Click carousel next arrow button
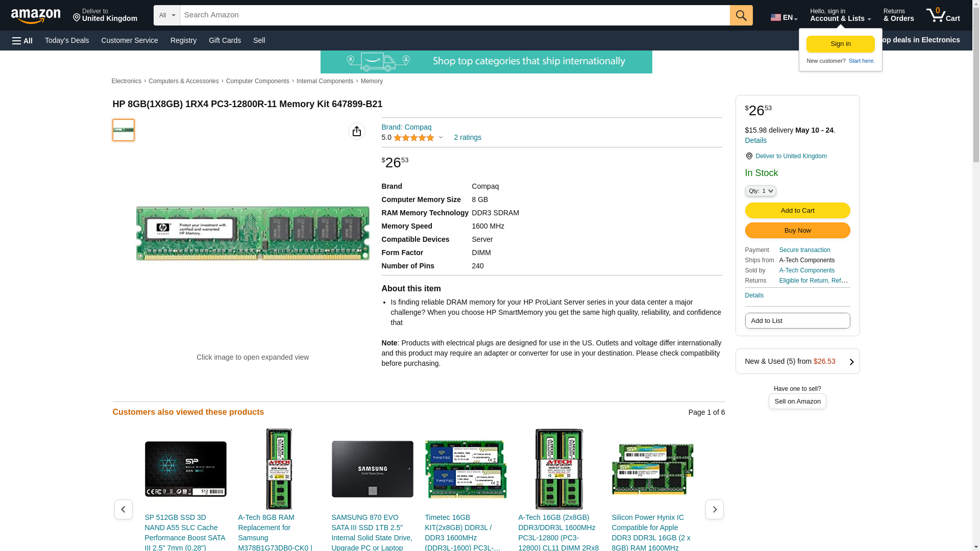This screenshot has height=551, width=980. pos(714,509)
